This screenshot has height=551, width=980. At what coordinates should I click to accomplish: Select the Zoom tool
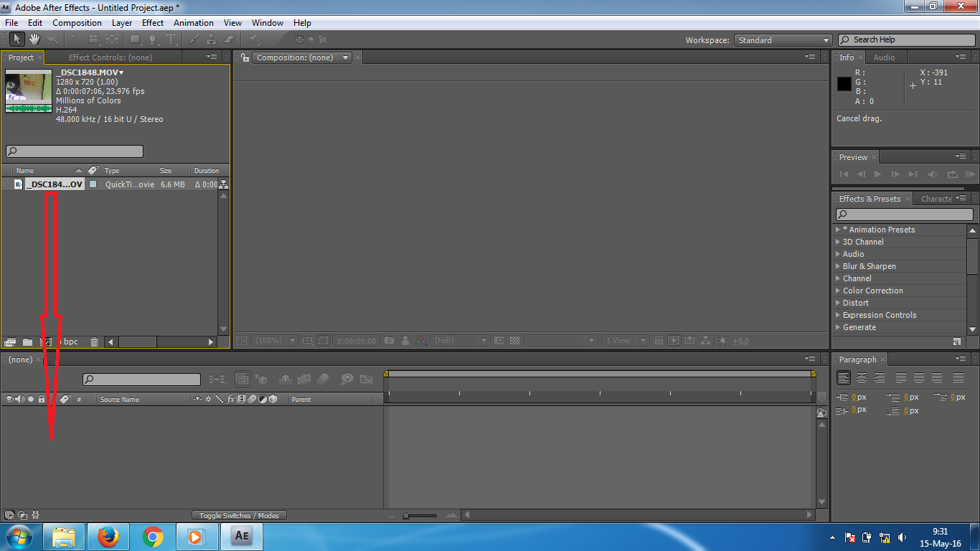click(52, 39)
